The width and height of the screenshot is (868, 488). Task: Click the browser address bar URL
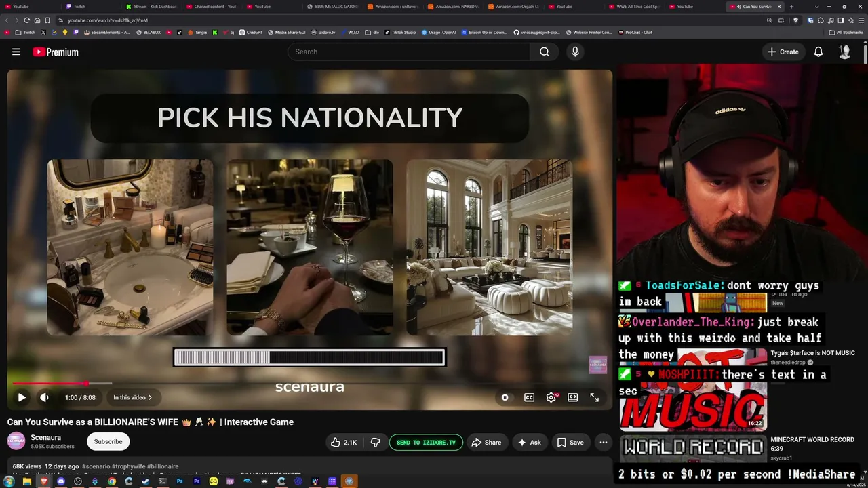click(108, 20)
